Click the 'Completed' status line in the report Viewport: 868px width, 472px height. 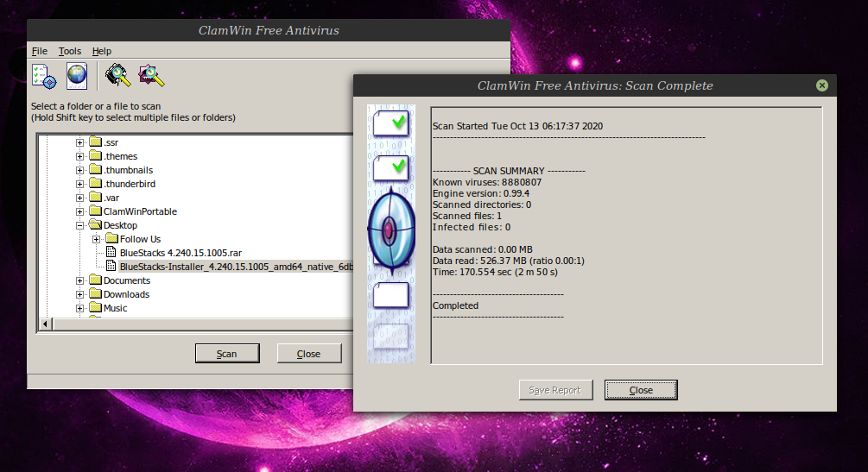(455, 305)
